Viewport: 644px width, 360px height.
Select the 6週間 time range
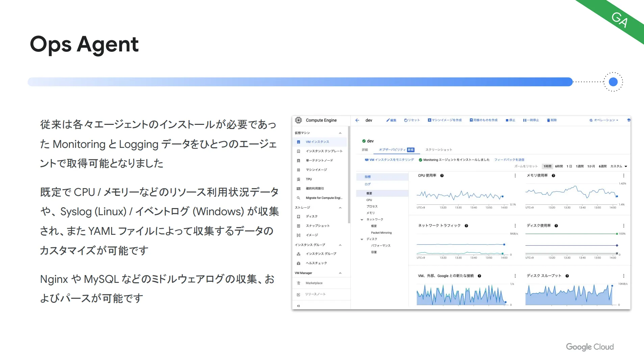[602, 166]
